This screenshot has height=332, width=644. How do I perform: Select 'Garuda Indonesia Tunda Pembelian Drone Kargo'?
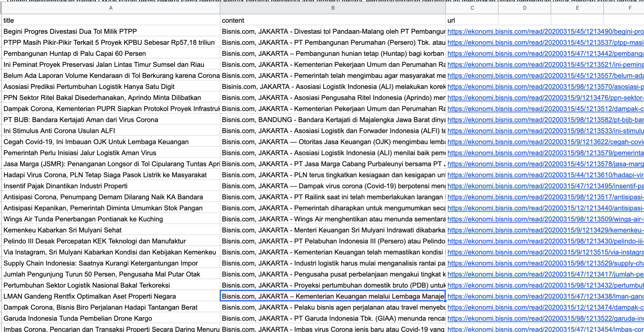point(111,319)
